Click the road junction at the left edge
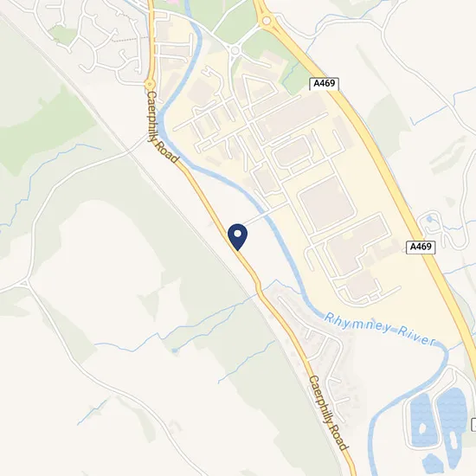Image resolution: width=476 pixels, height=476 pixels. pos(23,283)
